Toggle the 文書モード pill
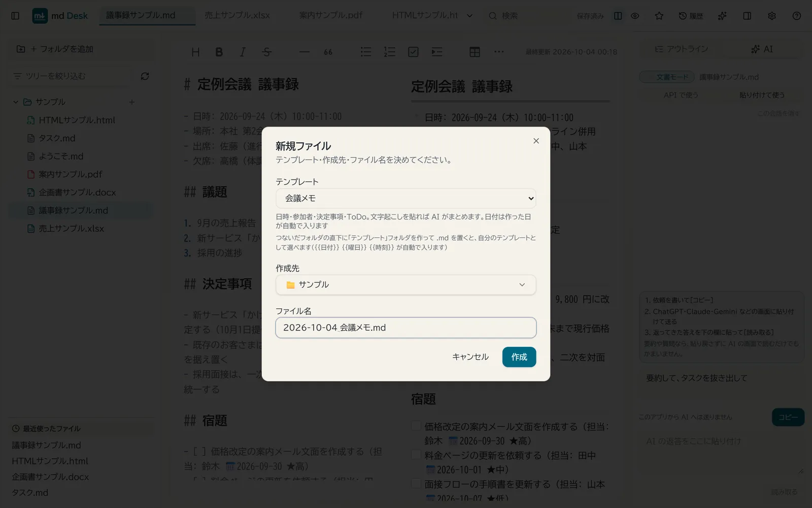The image size is (812, 508). point(667,77)
